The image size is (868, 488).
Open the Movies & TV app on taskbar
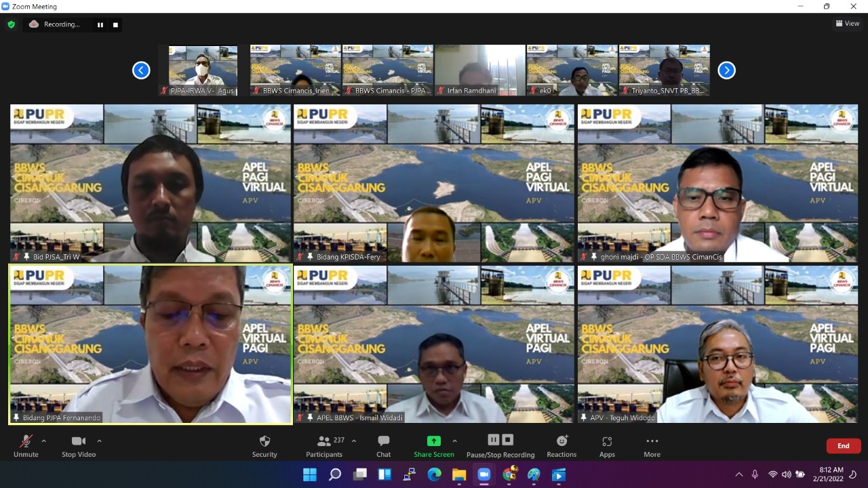coord(559,474)
